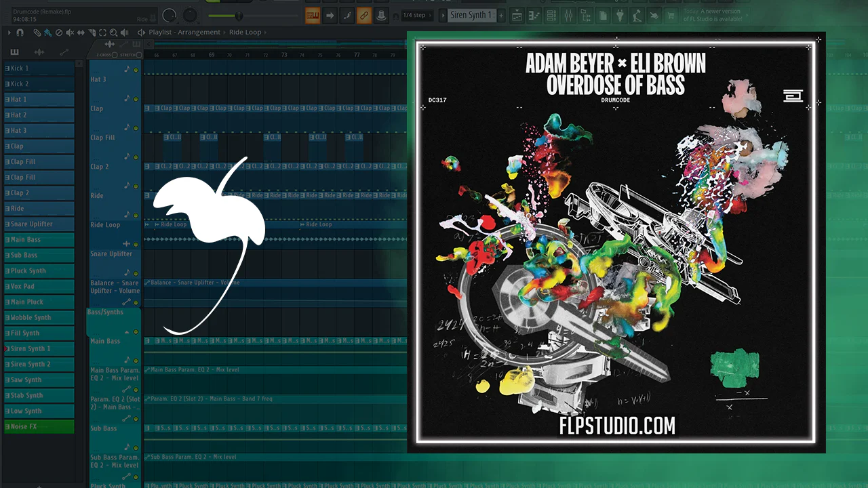Toggle typing keyboard to piano button
This screenshot has width=868, height=488.
coord(313,15)
